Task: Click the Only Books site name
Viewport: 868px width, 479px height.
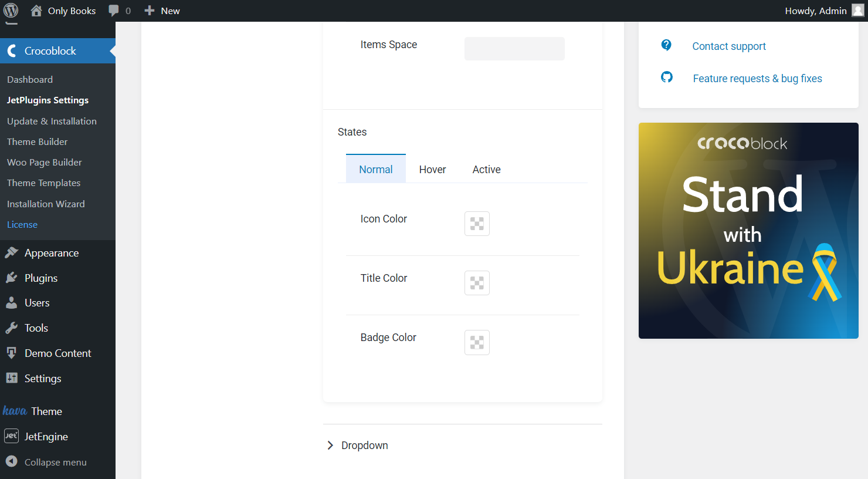Action: point(72,11)
